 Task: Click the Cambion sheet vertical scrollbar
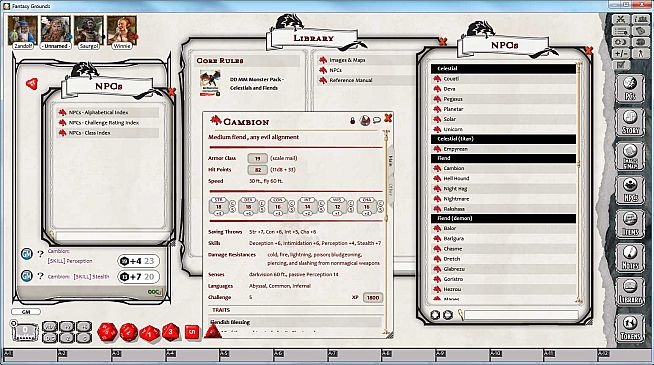pos(386,232)
